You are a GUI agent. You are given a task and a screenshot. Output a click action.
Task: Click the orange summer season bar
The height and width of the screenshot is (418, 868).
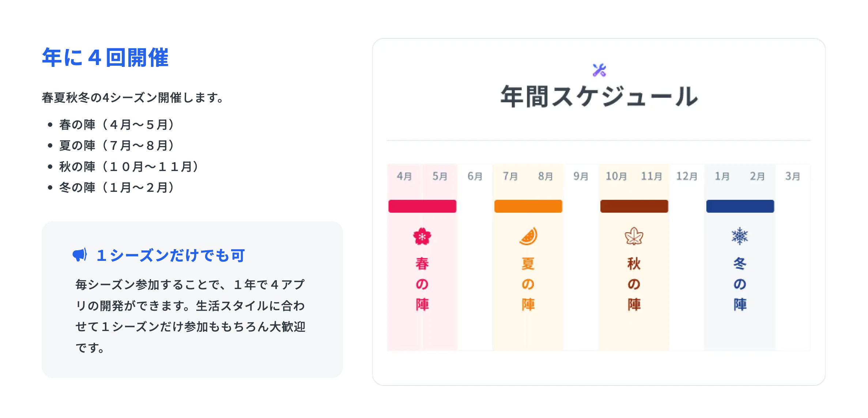(x=528, y=206)
